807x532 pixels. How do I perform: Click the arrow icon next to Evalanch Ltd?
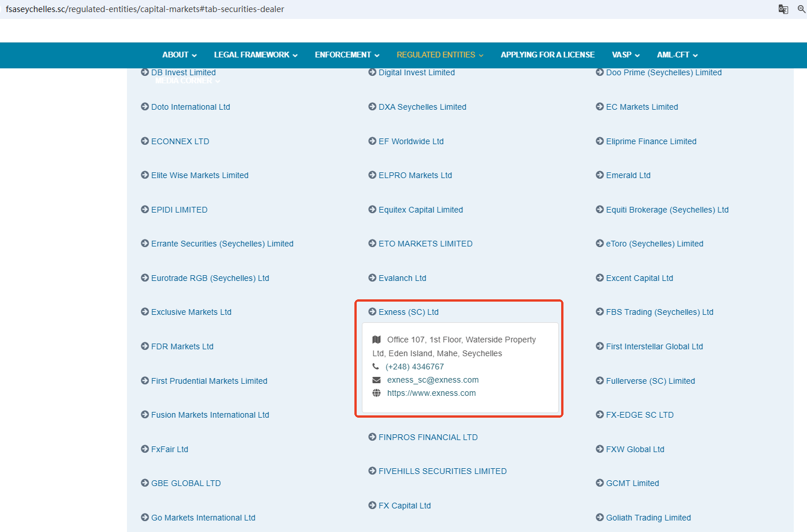coord(372,277)
